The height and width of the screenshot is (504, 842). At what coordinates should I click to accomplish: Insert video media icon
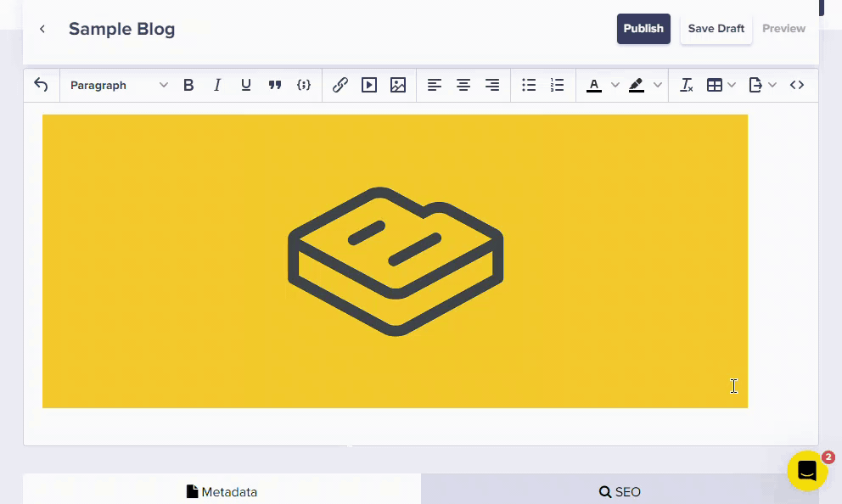coord(369,85)
